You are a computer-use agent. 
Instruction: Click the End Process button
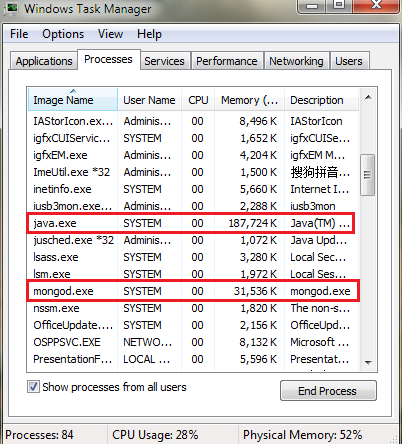(x=328, y=390)
